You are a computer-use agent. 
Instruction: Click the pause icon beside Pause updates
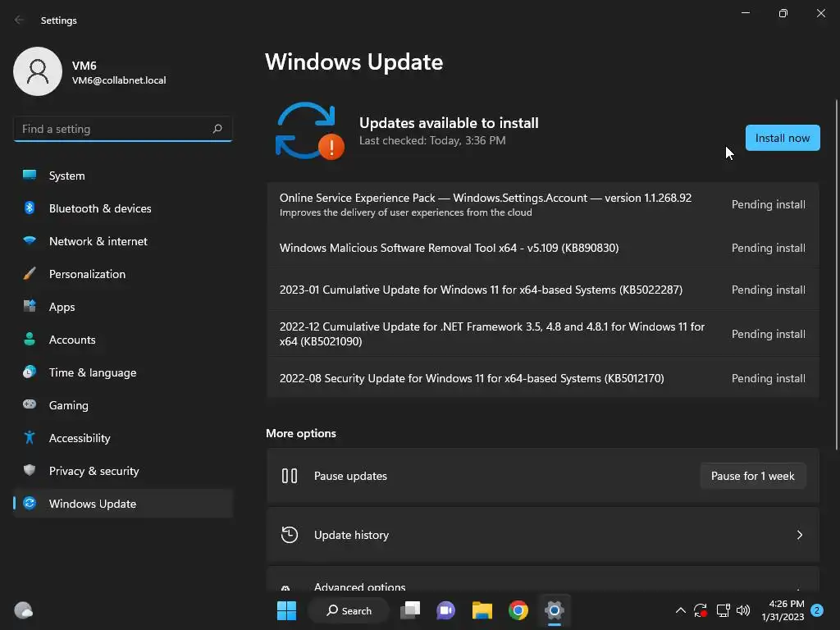290,476
